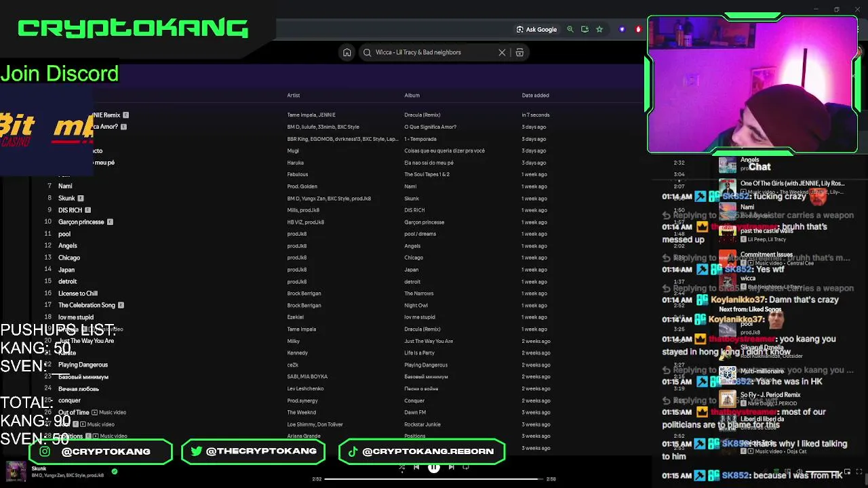This screenshot has width=868, height=488.
Task: Clear the Spotify search field with X
Action: (502, 52)
